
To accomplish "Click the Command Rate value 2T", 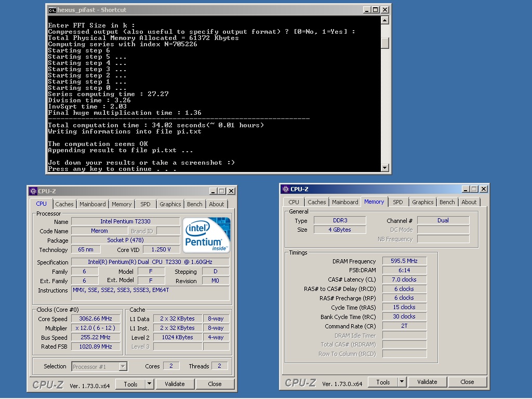I will (404, 326).
